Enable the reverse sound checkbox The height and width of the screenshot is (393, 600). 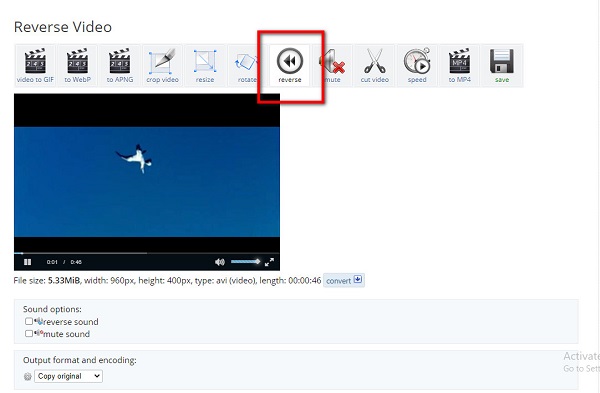(29, 321)
